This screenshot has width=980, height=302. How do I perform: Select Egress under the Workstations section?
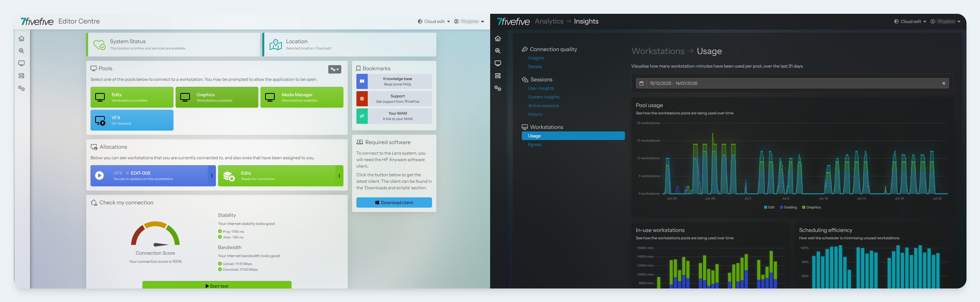(x=534, y=144)
